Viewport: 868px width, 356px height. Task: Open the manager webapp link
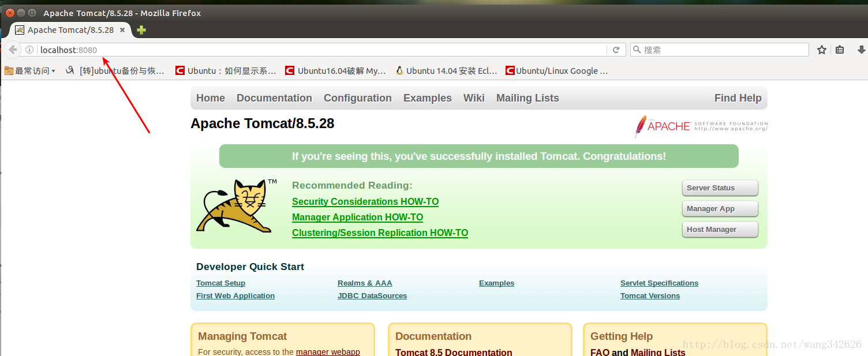(x=328, y=352)
